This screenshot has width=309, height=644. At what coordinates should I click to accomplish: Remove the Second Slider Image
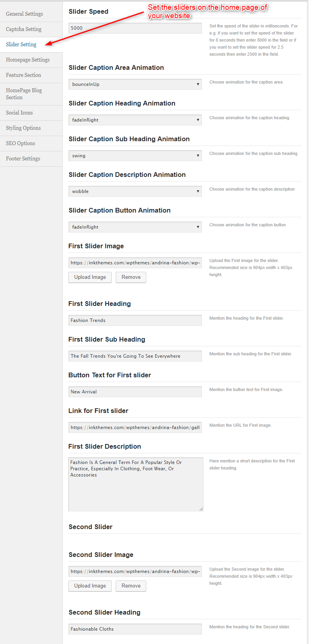pyautogui.click(x=131, y=586)
